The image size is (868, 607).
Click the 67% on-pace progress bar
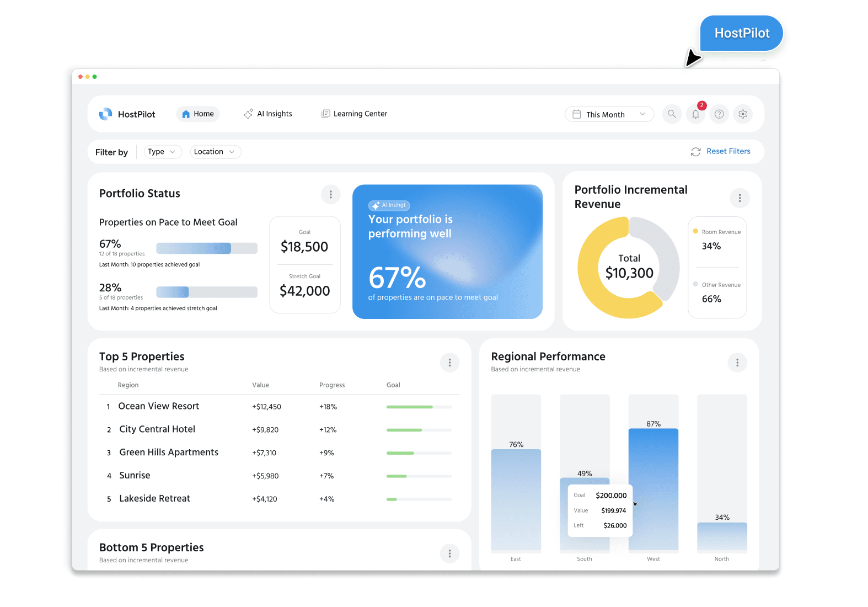click(x=207, y=248)
